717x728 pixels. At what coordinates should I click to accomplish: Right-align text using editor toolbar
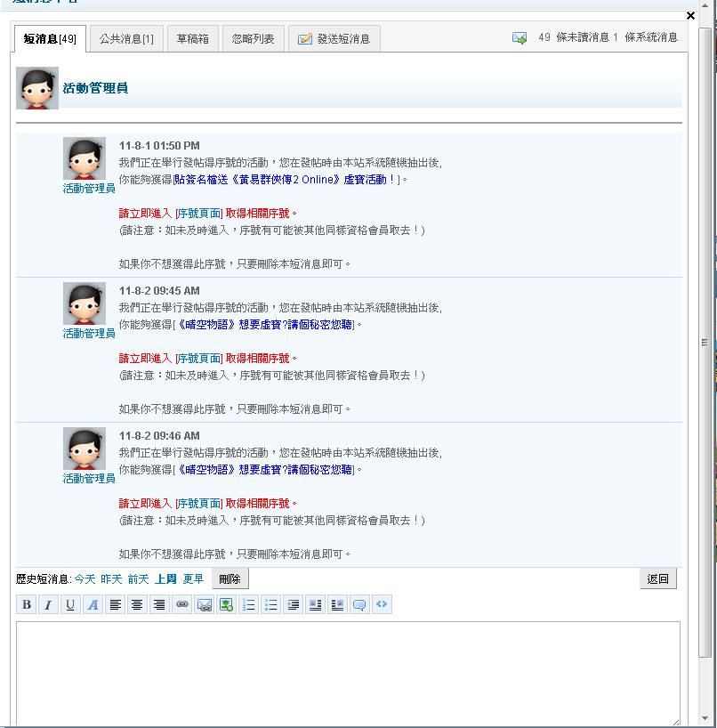point(159,605)
